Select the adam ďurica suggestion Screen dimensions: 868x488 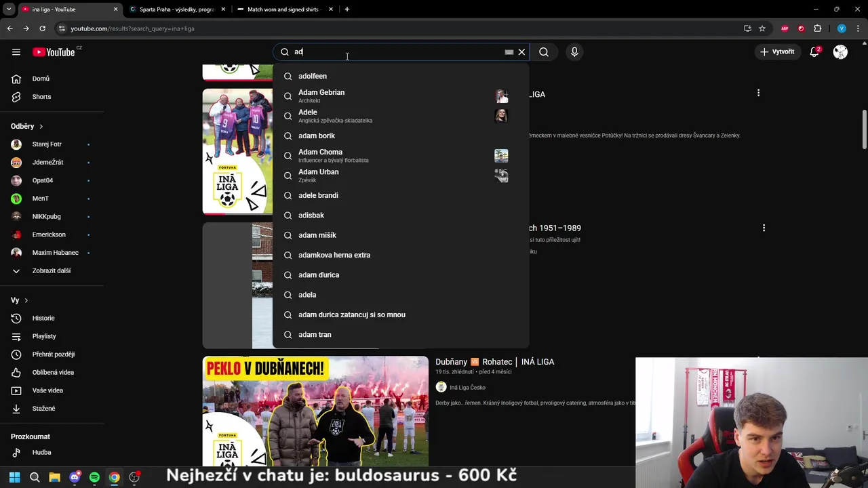coord(401,275)
